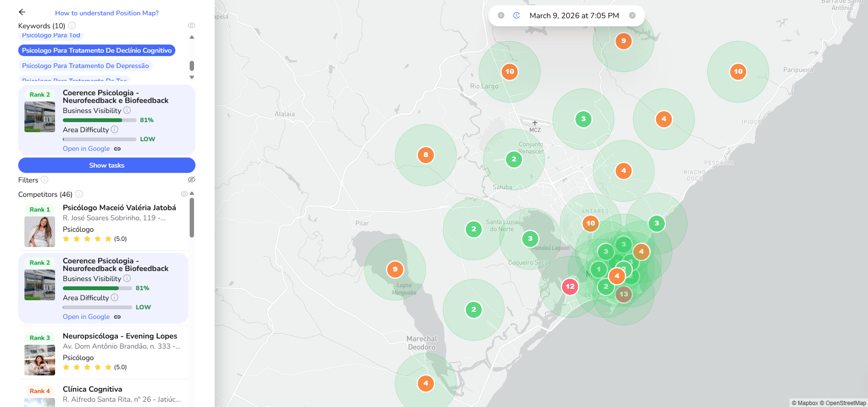Select map marker 4 near Ipioca
The height and width of the screenshot is (407, 868).
tap(663, 119)
